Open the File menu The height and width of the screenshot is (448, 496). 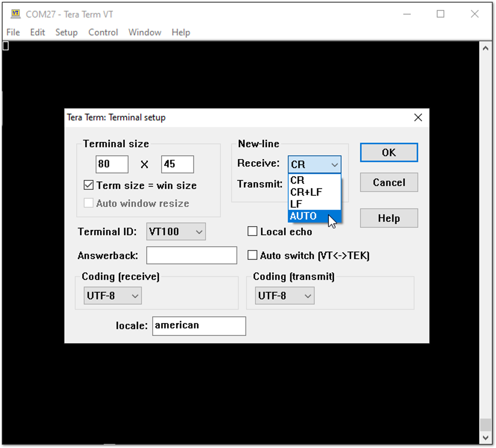click(x=13, y=32)
